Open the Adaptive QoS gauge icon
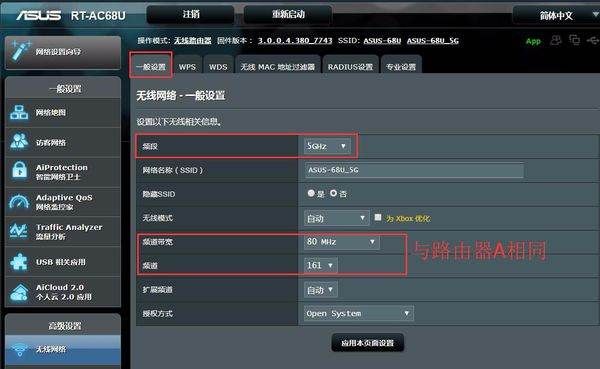The height and width of the screenshot is (369, 600). pos(19,201)
